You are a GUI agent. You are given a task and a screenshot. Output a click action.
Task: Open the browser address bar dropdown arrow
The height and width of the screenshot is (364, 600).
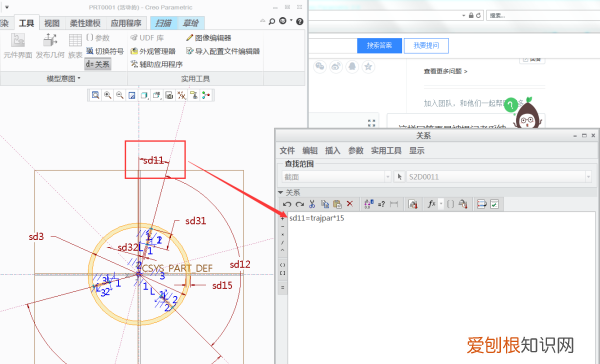[463, 15]
